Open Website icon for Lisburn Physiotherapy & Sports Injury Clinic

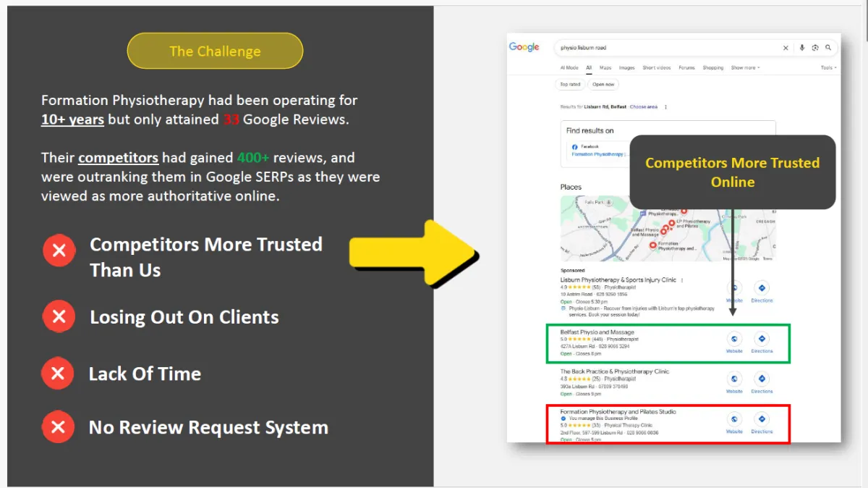(x=734, y=288)
